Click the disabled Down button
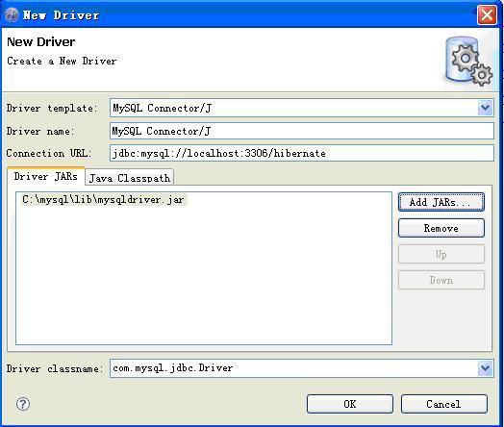This screenshot has width=504, height=427. pyautogui.click(x=441, y=280)
